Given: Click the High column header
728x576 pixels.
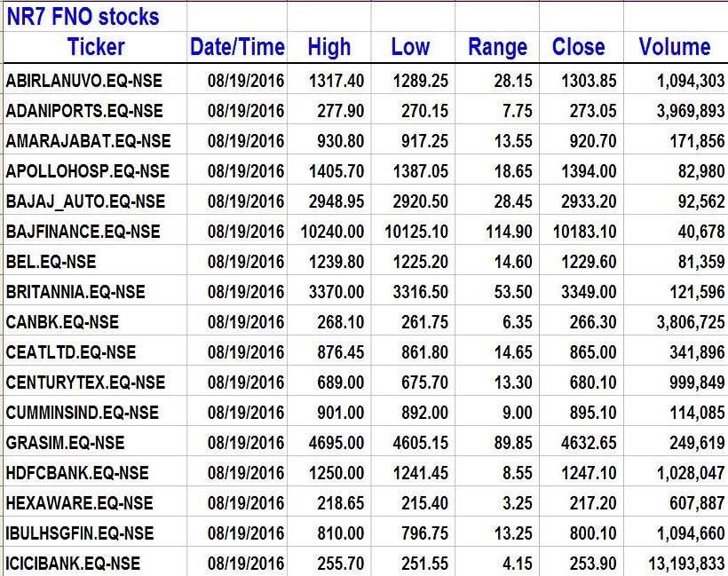Looking at the screenshot, I should (328, 47).
